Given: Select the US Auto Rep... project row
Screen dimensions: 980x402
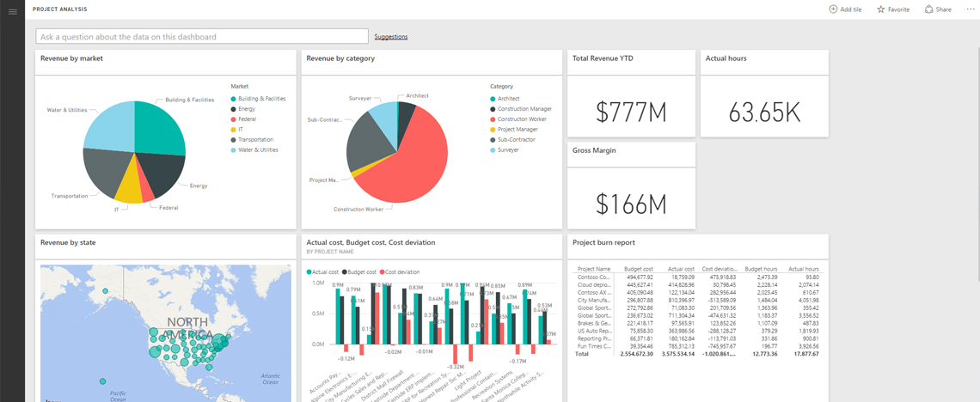Looking at the screenshot, I should coord(698,331).
